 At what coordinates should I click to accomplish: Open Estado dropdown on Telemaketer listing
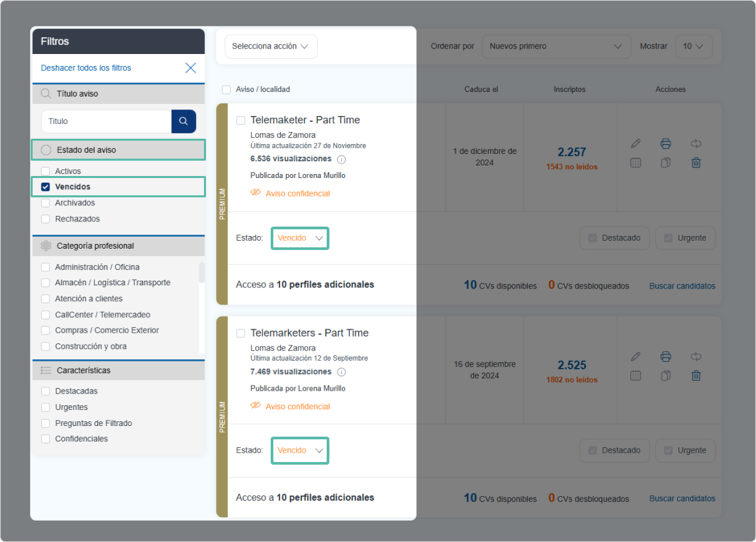click(x=300, y=238)
